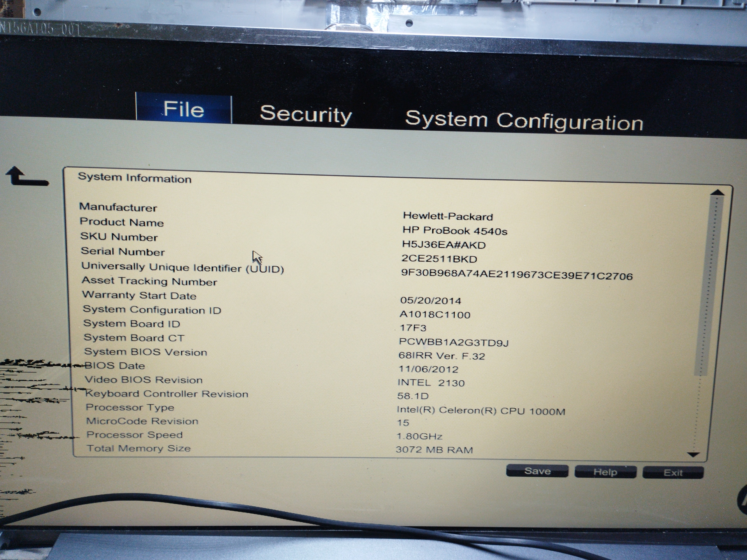Image resolution: width=747 pixels, height=560 pixels.
Task: Select the Manufacturer label
Action: pos(118,207)
